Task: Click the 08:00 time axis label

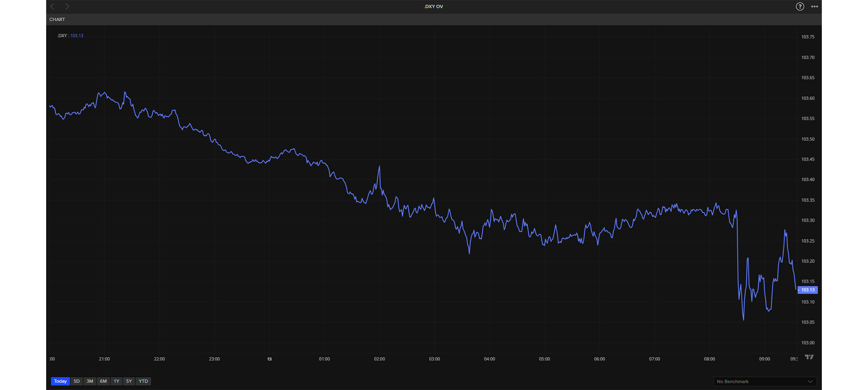Action: [x=709, y=359]
